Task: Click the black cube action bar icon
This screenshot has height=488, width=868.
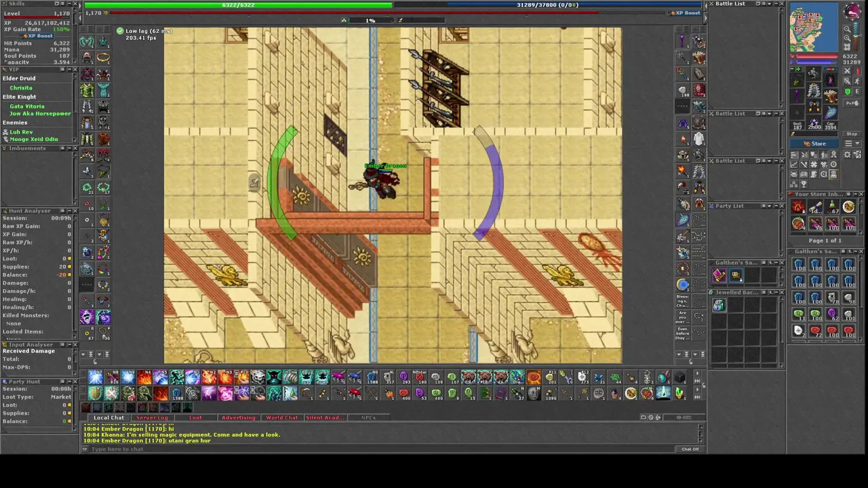Action: point(680,378)
